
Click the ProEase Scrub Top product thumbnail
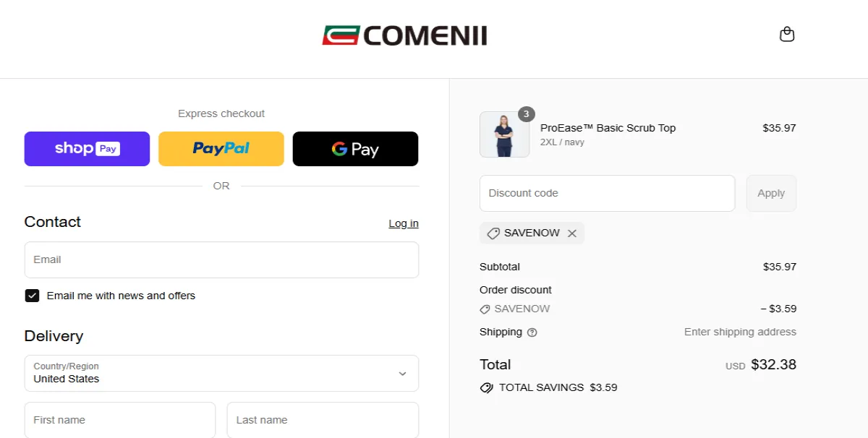click(x=504, y=134)
